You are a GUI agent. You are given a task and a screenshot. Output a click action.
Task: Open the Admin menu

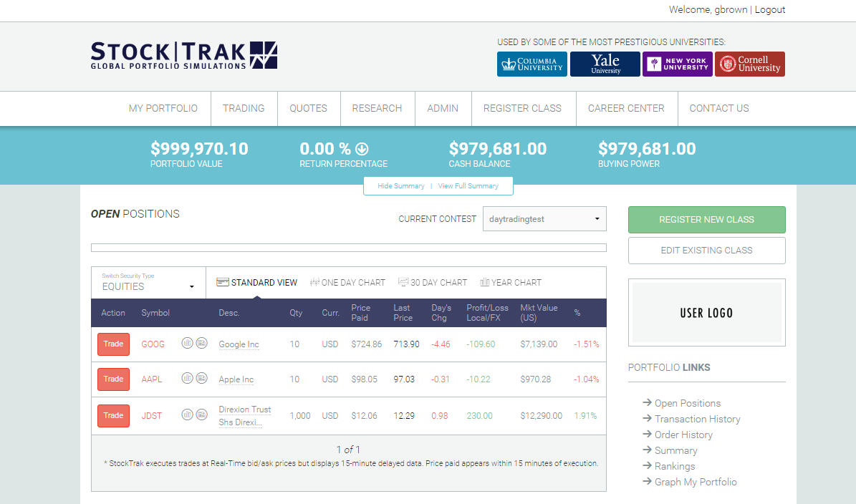click(443, 109)
